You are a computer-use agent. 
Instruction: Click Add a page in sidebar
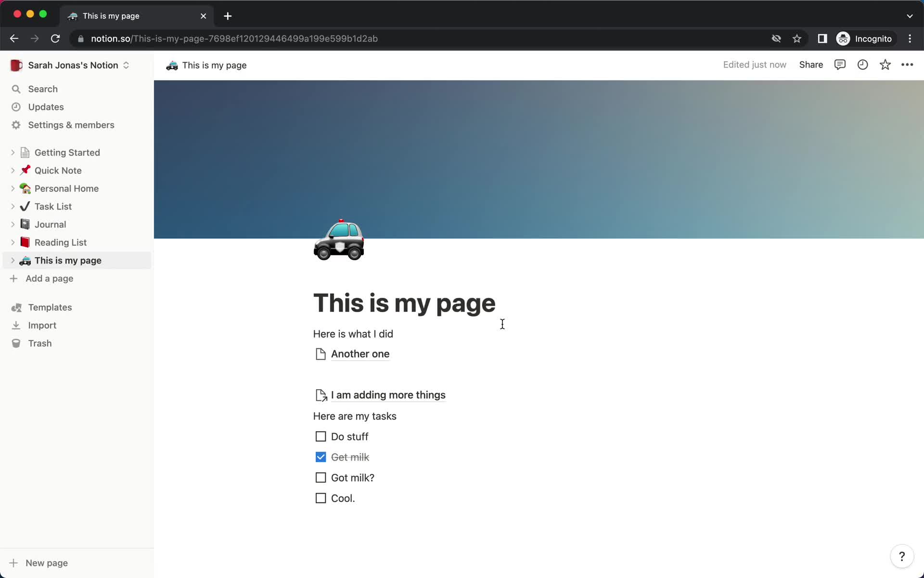click(x=49, y=278)
